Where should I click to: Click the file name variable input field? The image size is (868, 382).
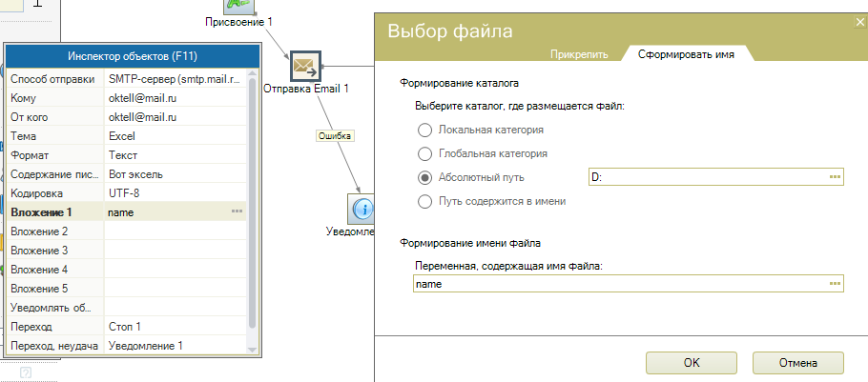tap(620, 284)
